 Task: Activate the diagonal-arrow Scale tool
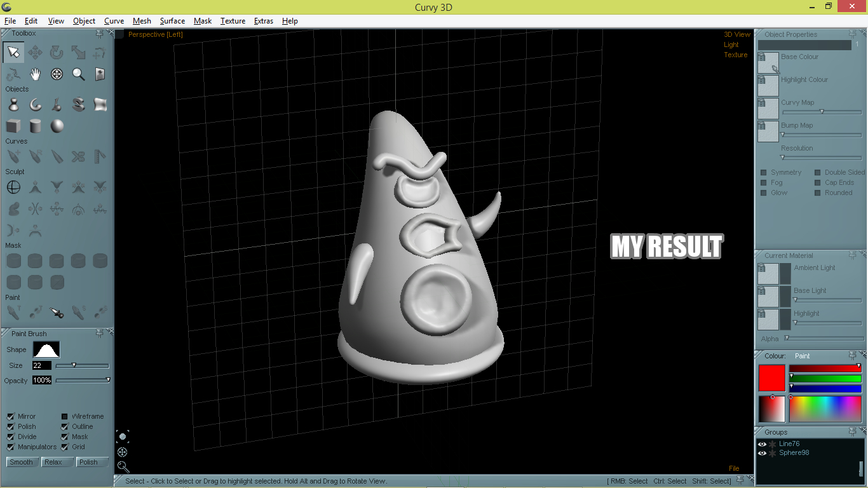(x=78, y=52)
